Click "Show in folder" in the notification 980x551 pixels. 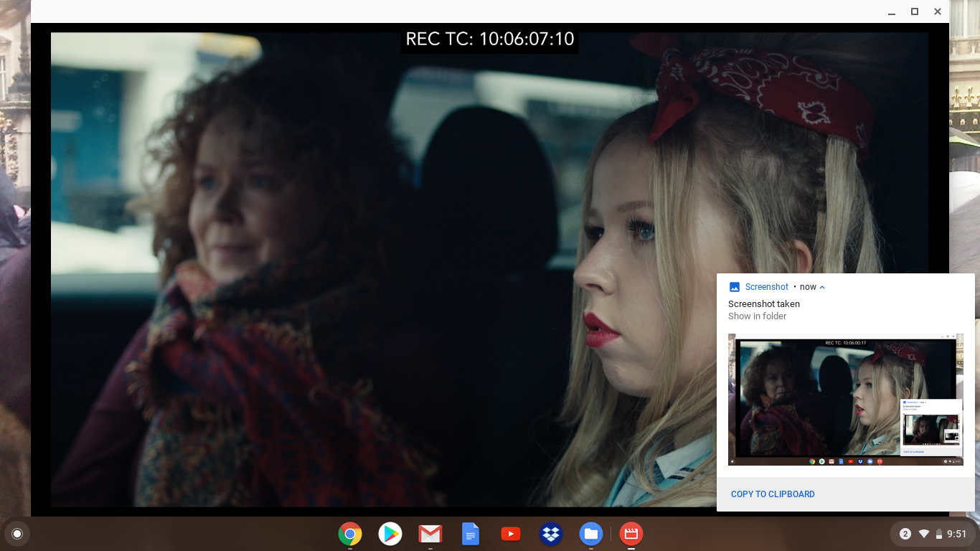pyautogui.click(x=757, y=316)
